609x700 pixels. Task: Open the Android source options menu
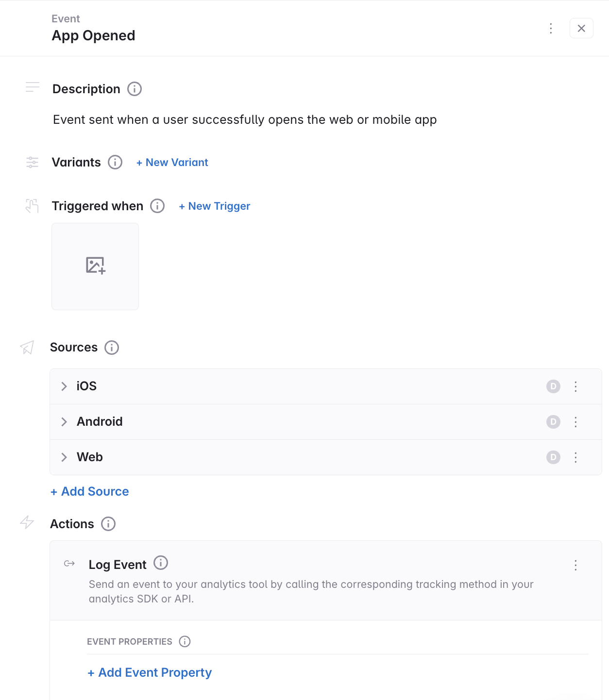575,422
